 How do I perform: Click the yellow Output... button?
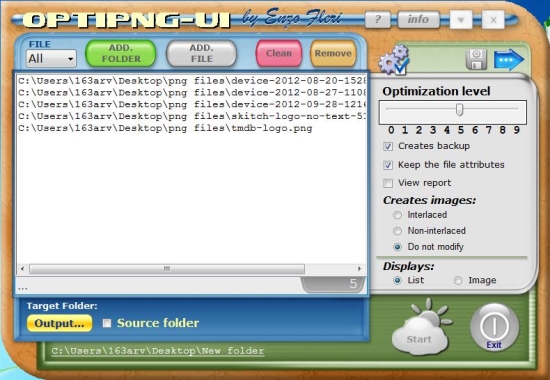[59, 323]
